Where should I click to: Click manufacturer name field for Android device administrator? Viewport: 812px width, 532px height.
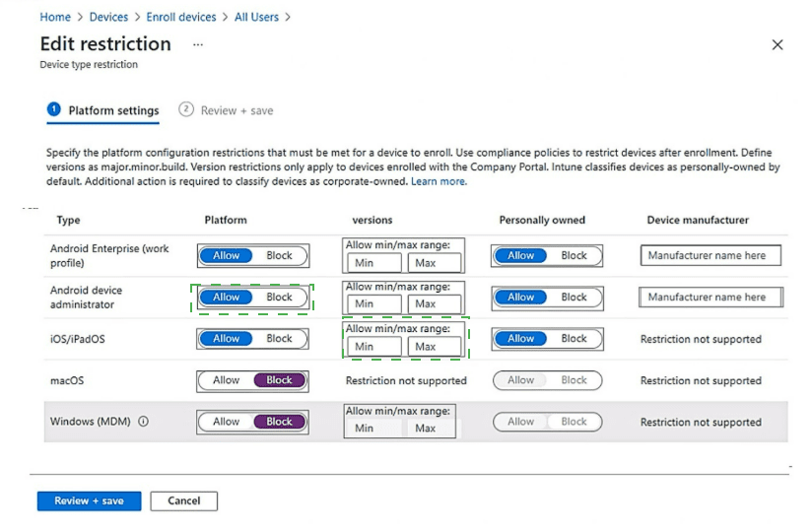tap(710, 298)
